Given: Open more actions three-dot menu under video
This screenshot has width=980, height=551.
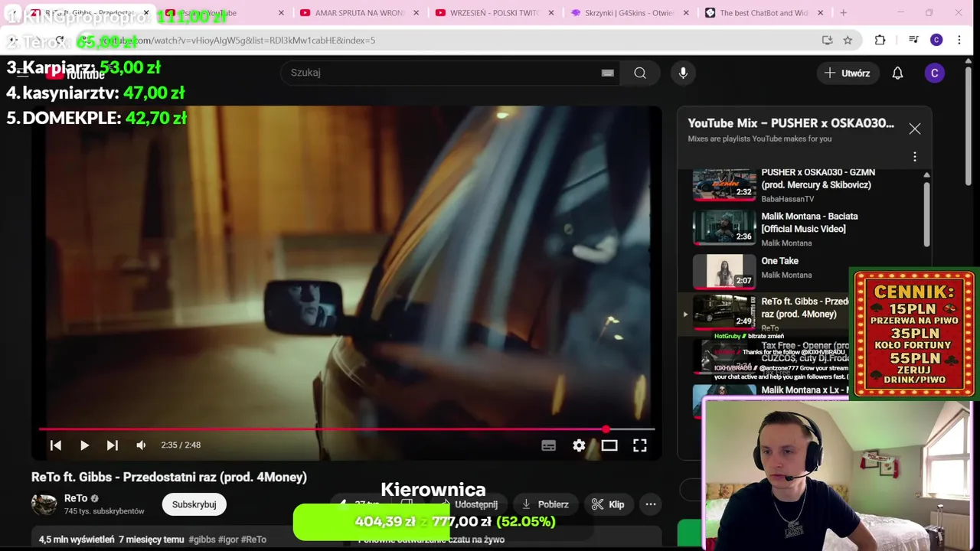Looking at the screenshot, I should click(651, 504).
